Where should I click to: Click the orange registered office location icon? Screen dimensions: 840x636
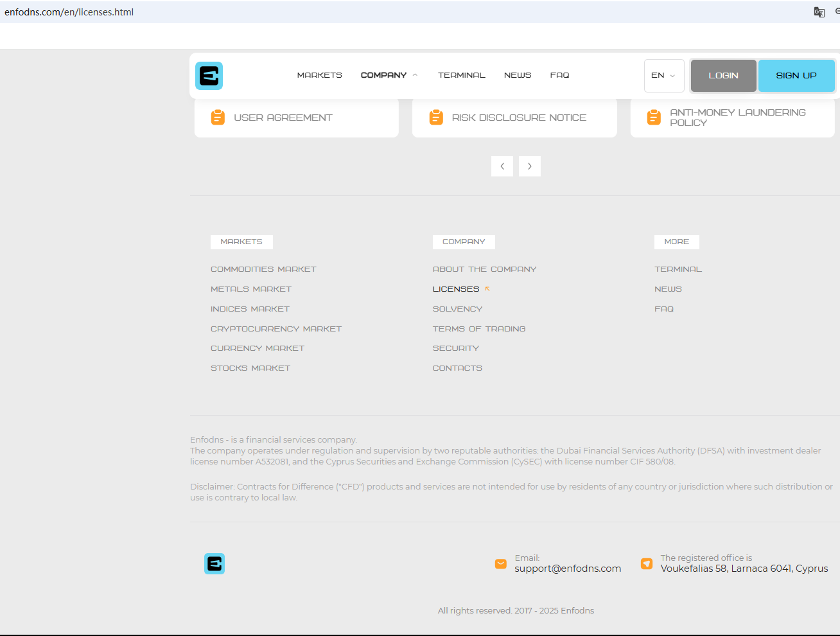tap(647, 563)
